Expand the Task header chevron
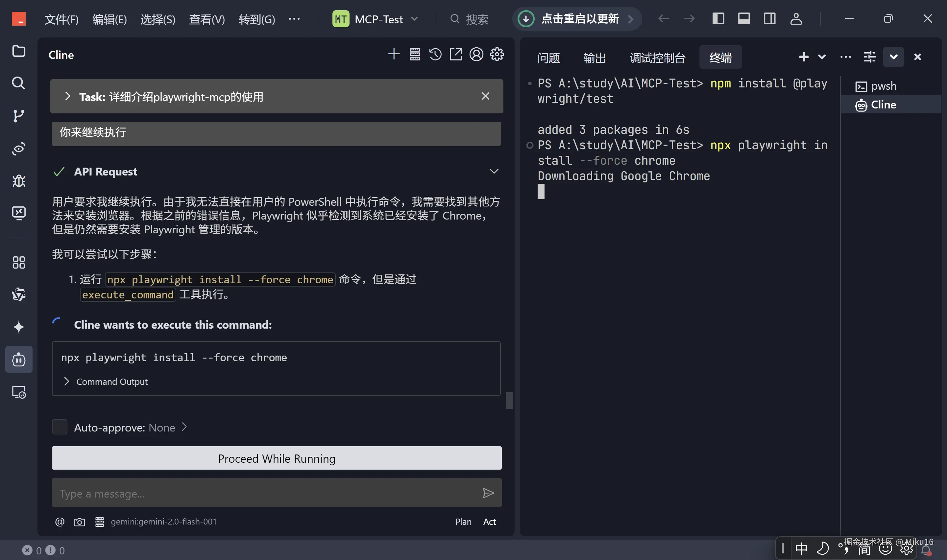Image resolution: width=947 pixels, height=560 pixels. (x=67, y=97)
